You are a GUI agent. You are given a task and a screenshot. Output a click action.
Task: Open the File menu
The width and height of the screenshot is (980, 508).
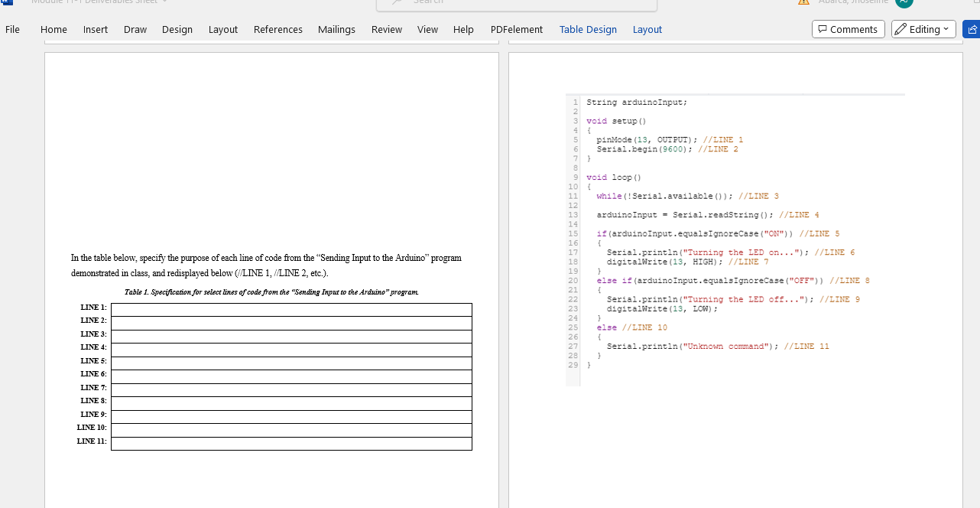click(x=12, y=29)
